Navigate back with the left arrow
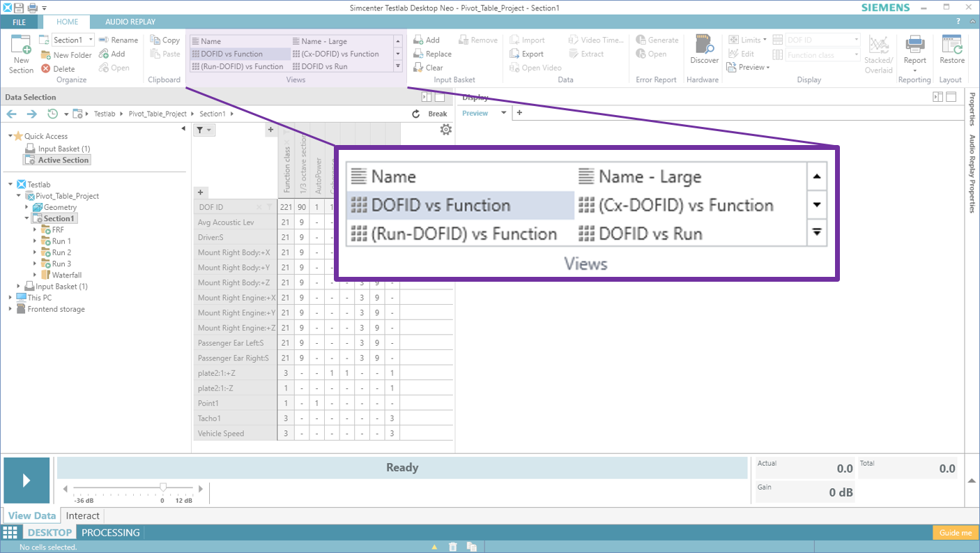Screen dimensions: 980x553 pos(12,114)
